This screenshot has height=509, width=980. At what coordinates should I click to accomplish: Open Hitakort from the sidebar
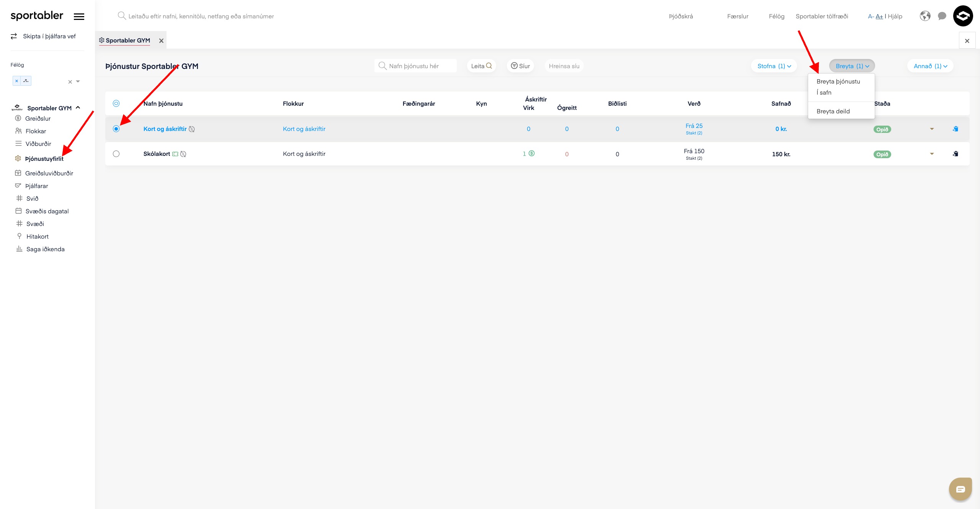pyautogui.click(x=38, y=237)
